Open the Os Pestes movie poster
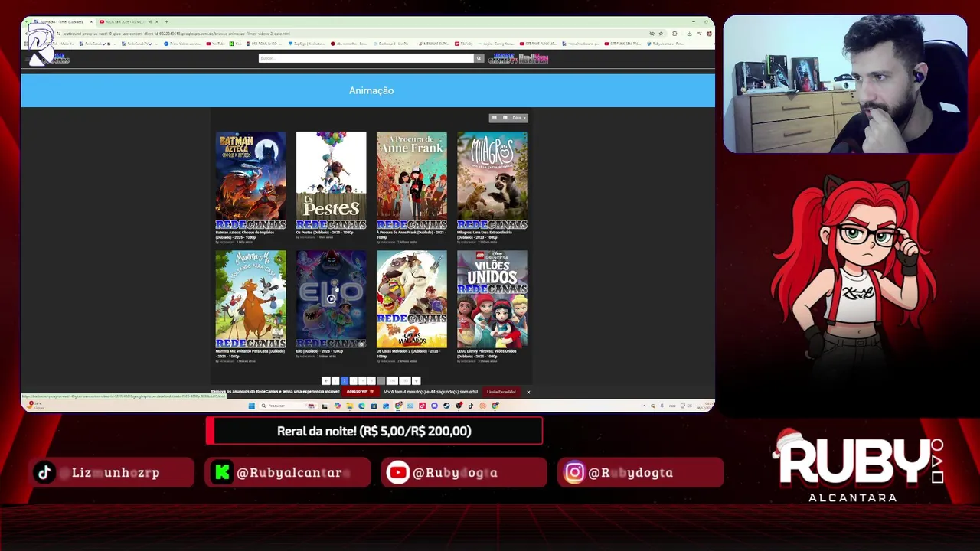Image resolution: width=980 pixels, height=551 pixels. click(331, 181)
